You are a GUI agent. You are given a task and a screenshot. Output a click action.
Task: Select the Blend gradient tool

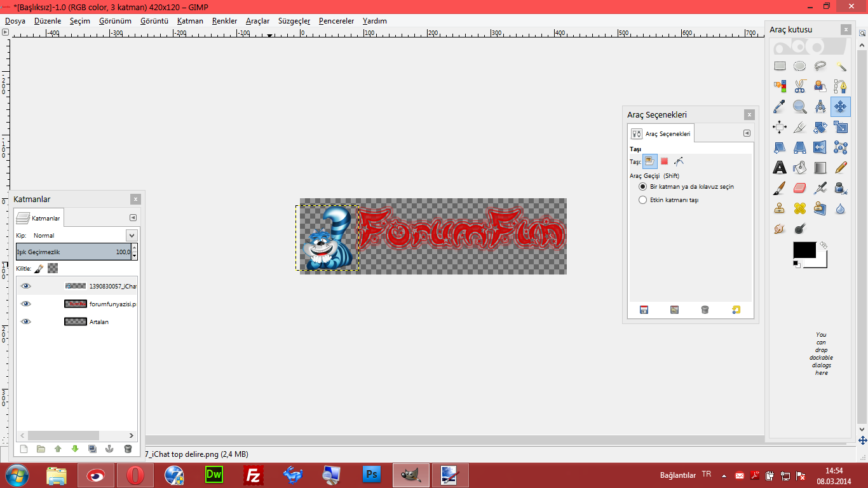point(820,167)
